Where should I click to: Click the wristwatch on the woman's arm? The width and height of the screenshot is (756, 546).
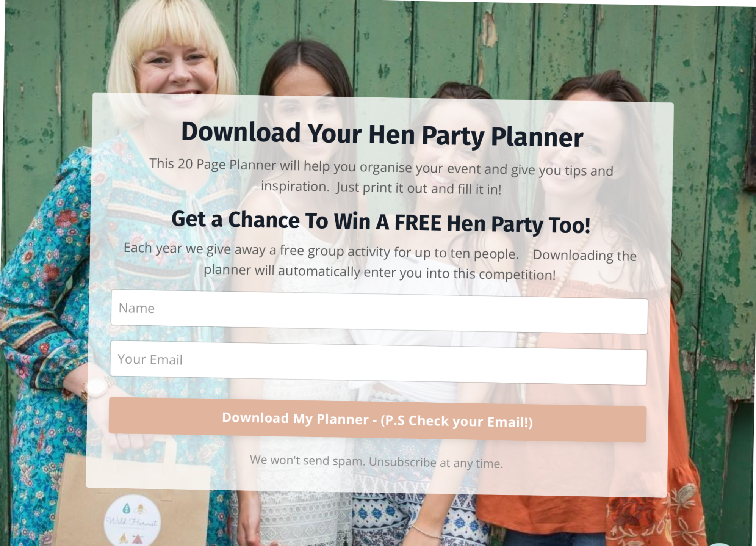(97, 388)
